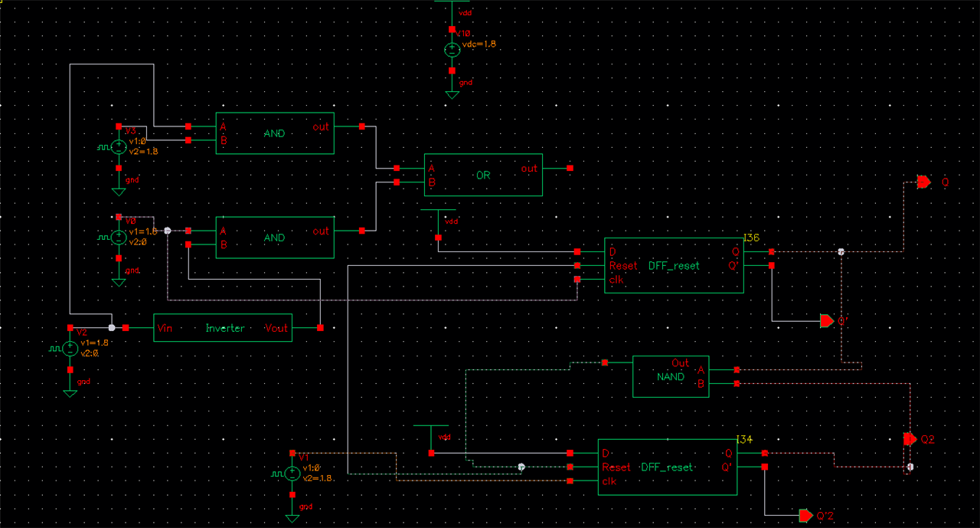Select the I36 DFF_reset flip-flop
The width and height of the screenshot is (980, 528).
673,265
